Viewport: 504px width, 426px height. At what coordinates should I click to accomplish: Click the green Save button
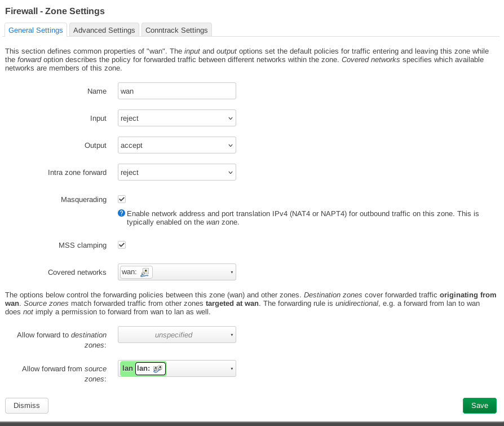(x=480, y=406)
